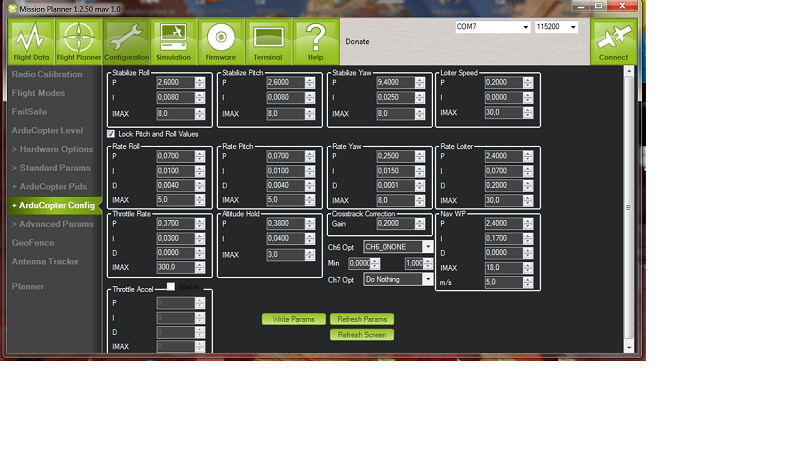Click Rate Pitch IMAX value field
This screenshot has height=449, width=800.
click(286, 200)
